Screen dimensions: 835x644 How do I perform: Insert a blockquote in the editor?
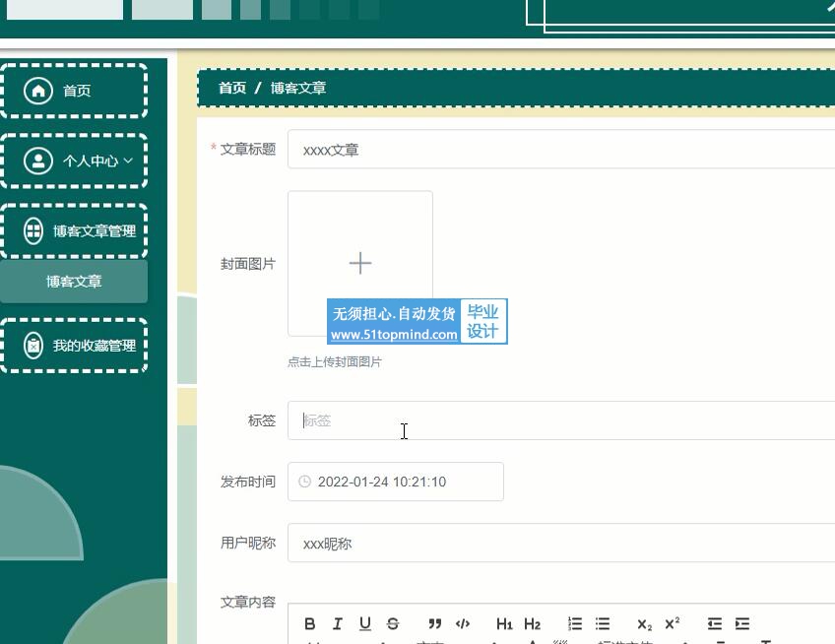pos(435,623)
